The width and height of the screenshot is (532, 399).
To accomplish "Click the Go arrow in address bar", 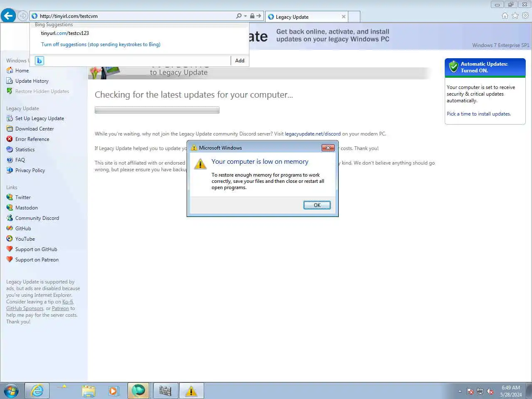I will [x=259, y=16].
